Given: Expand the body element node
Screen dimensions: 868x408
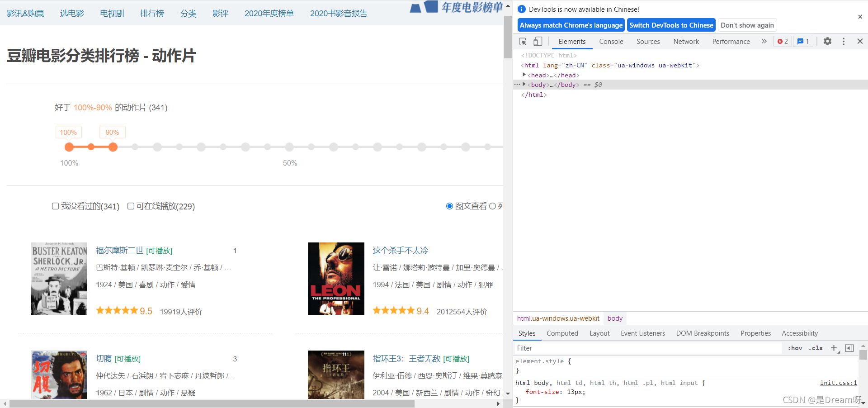Looking at the screenshot, I should (x=524, y=85).
